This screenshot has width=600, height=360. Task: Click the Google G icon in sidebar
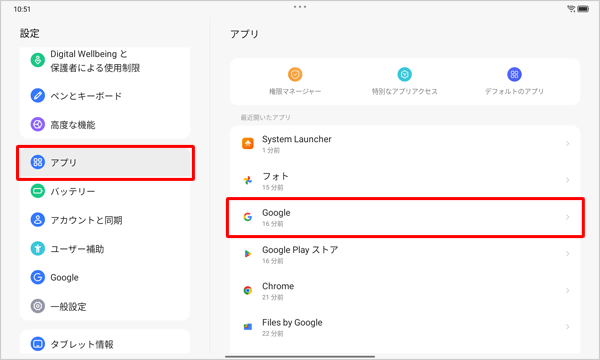pyautogui.click(x=38, y=277)
